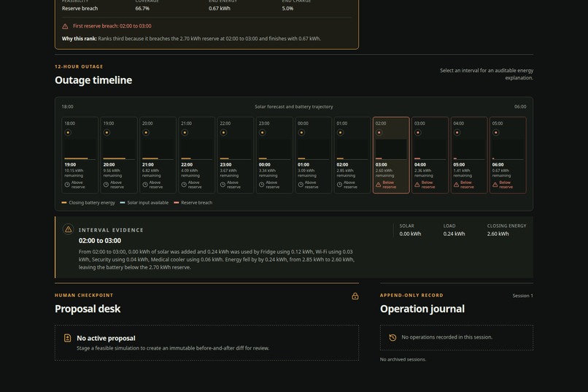Image resolution: width=588 pixels, height=392 pixels.
Task: Click the solar dot icon in the 22:00 card
Action: (223, 132)
